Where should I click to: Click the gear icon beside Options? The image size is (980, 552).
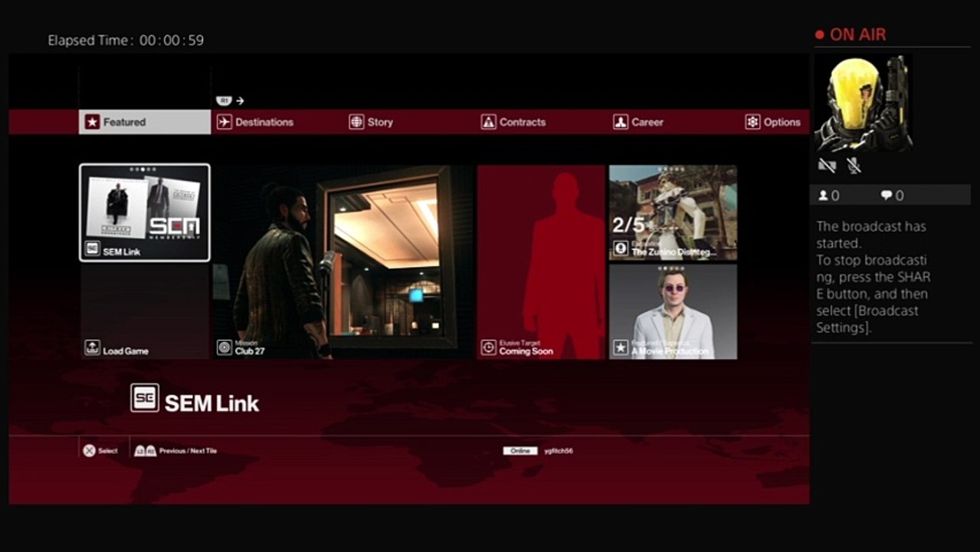[752, 122]
